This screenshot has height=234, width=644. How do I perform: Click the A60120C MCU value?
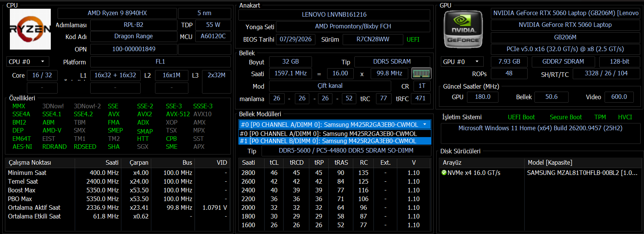click(213, 36)
